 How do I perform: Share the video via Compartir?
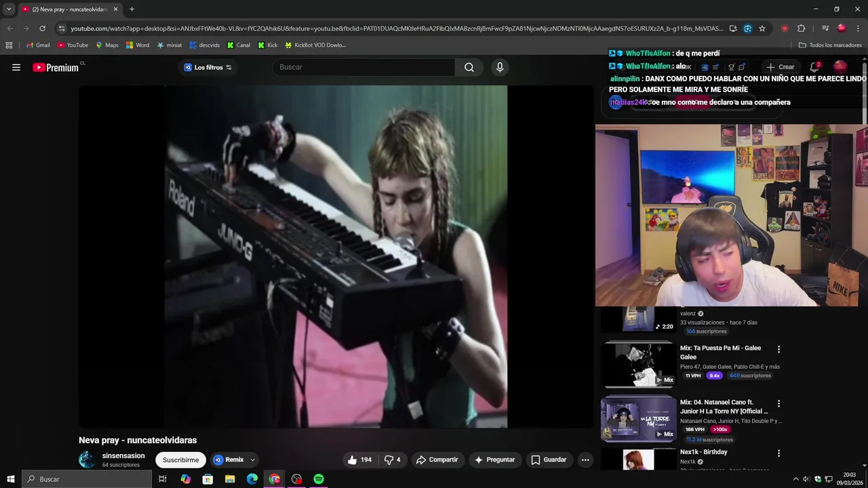[x=437, y=460]
